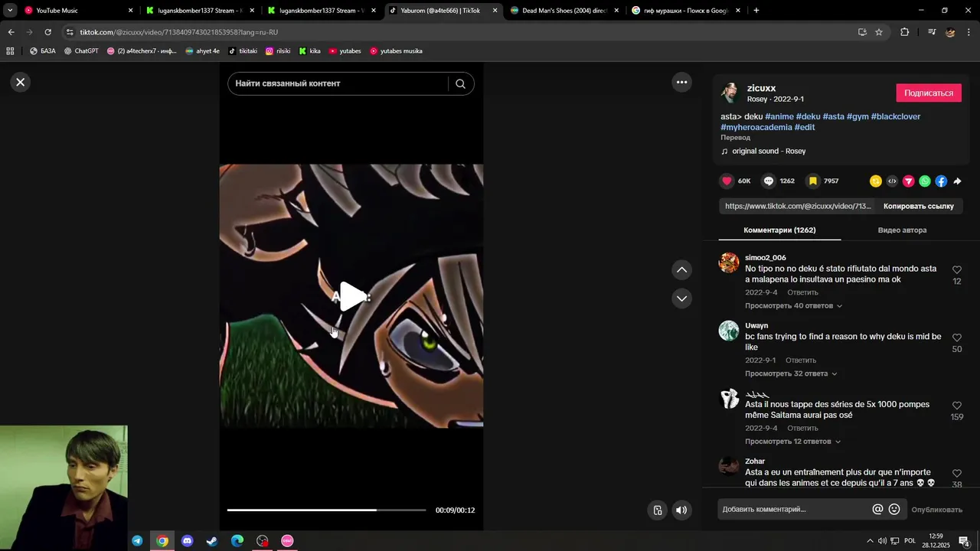The image size is (980, 551).
Task: Open the three-dot more options menu
Action: pyautogui.click(x=681, y=82)
